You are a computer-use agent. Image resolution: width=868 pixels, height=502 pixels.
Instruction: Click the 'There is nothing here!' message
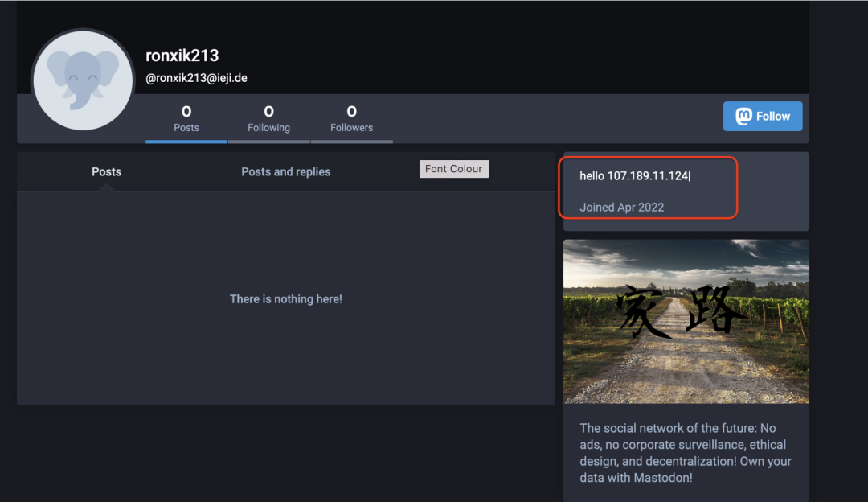pos(285,298)
